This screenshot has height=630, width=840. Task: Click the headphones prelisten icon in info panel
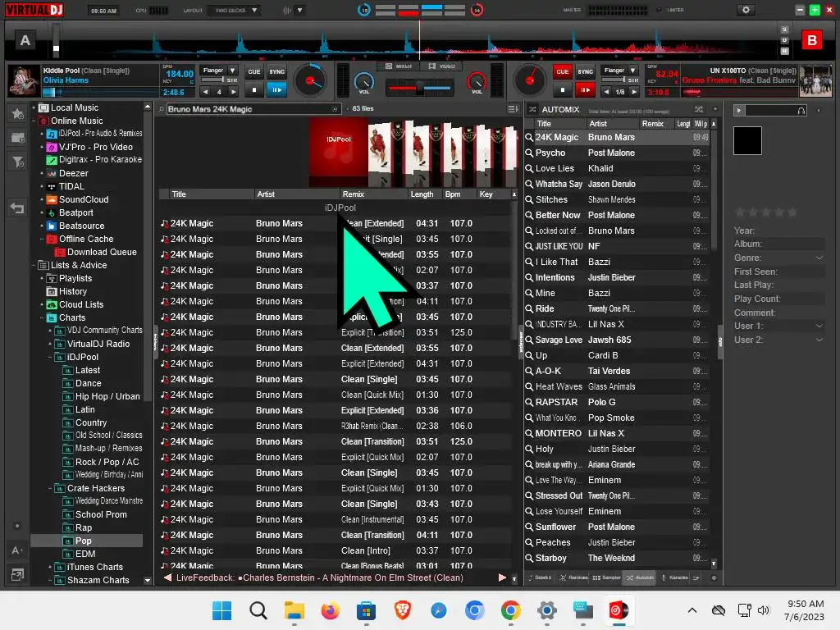click(801, 111)
